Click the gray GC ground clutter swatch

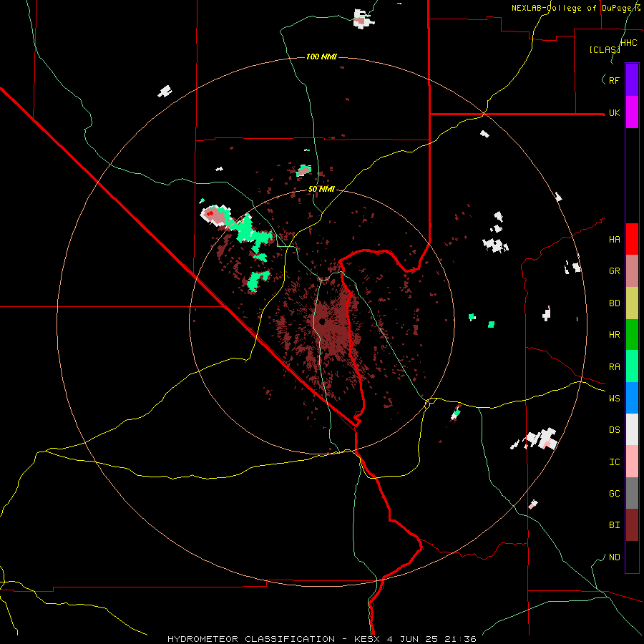(x=632, y=493)
